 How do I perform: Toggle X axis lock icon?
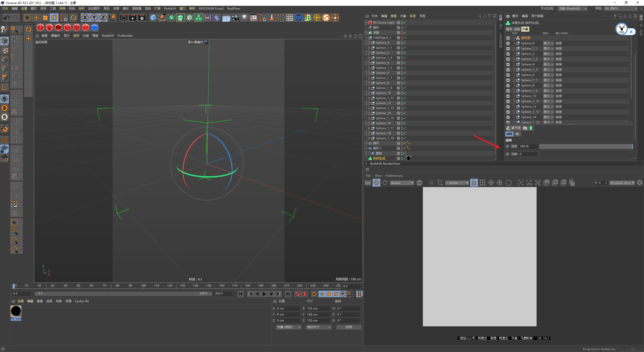(x=85, y=18)
